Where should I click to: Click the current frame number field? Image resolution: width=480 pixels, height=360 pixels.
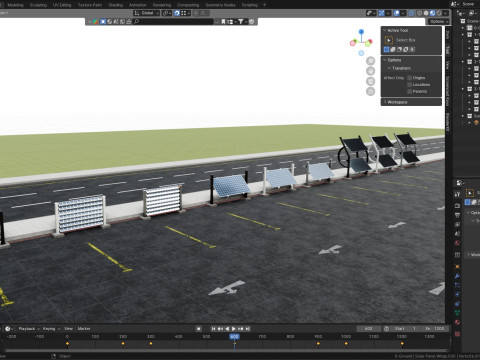(369, 329)
